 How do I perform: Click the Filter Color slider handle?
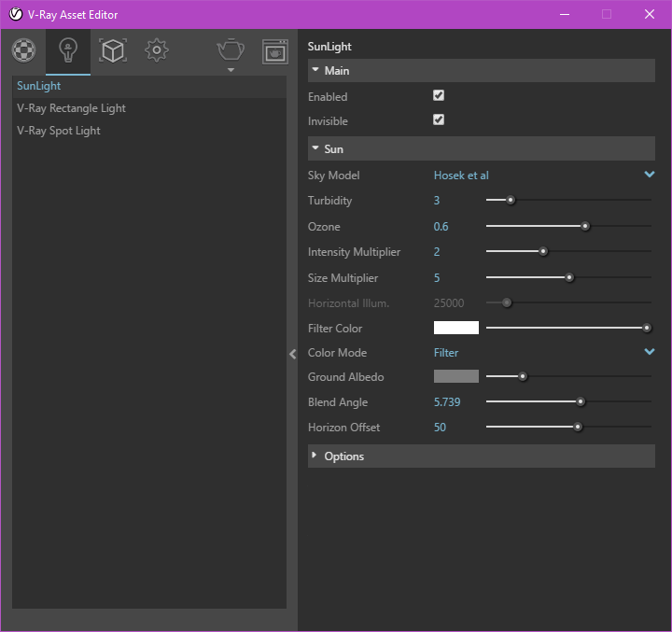tap(646, 328)
